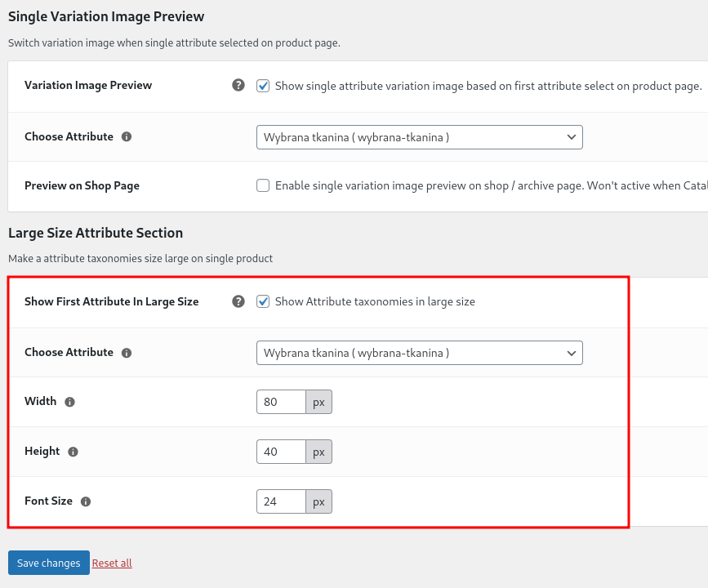The width and height of the screenshot is (708, 588).
Task: Click info icon beside Height label
Action: pyautogui.click(x=73, y=452)
